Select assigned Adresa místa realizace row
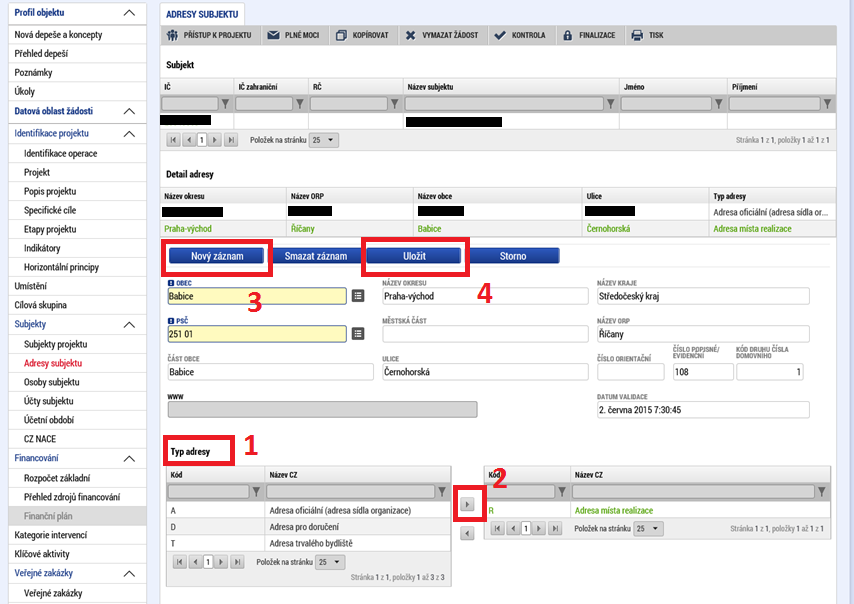 pyautogui.click(x=657, y=511)
